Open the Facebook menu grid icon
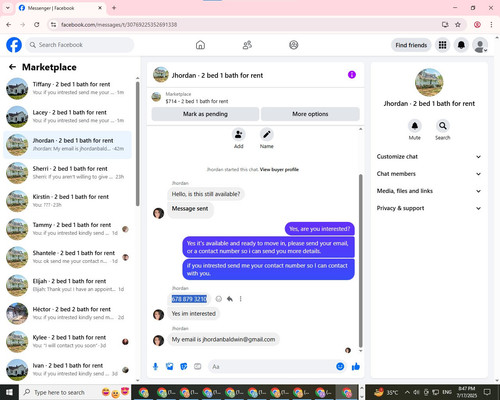The image size is (500, 400). [442, 45]
